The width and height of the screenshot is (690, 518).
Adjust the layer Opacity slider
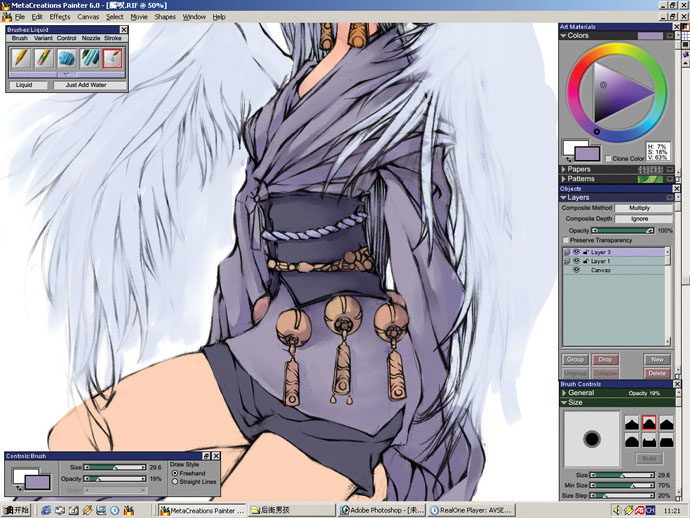click(x=622, y=230)
